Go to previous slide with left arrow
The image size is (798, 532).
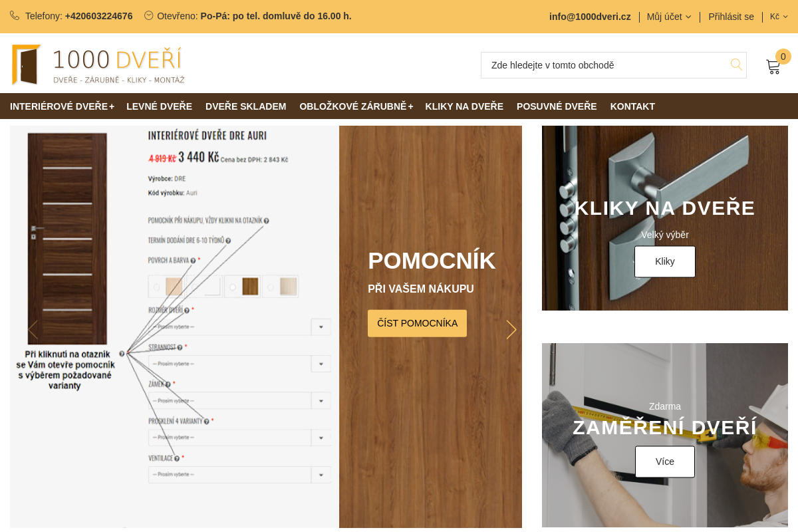click(33, 330)
